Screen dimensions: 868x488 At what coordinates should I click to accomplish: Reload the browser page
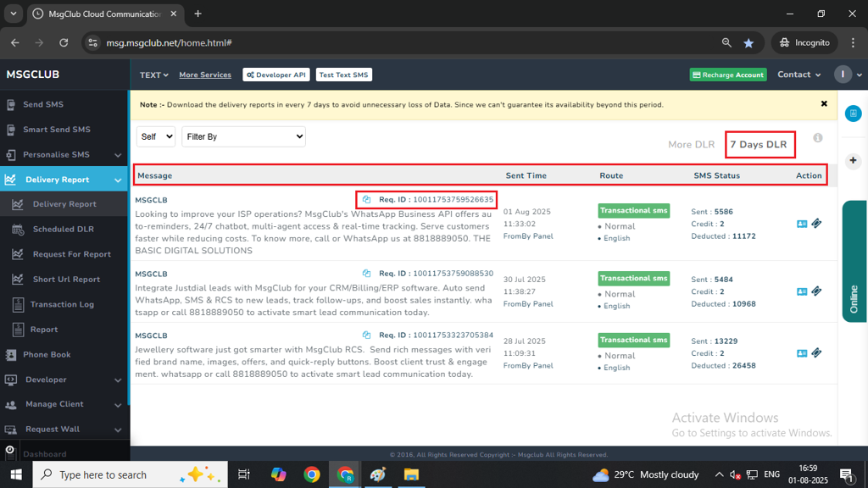[64, 42]
